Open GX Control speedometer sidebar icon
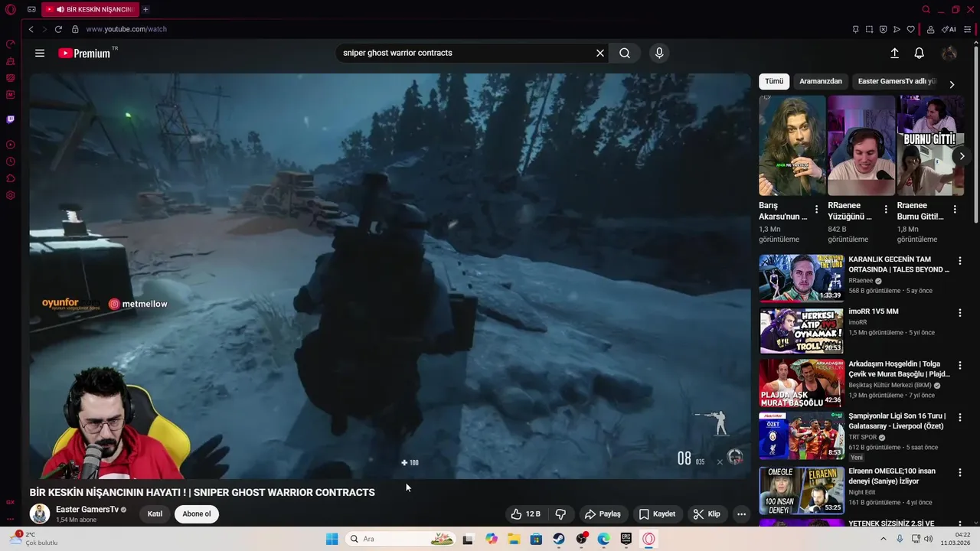 tap(11, 44)
